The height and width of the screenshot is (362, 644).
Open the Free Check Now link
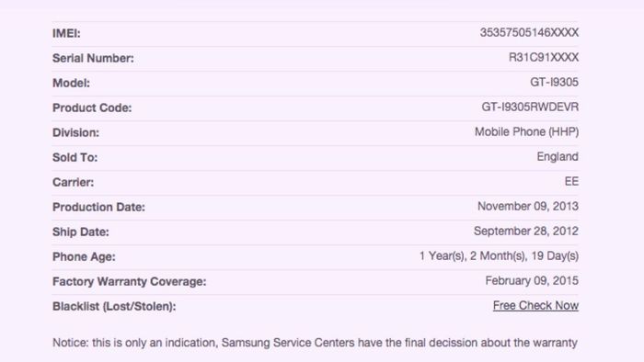point(535,305)
